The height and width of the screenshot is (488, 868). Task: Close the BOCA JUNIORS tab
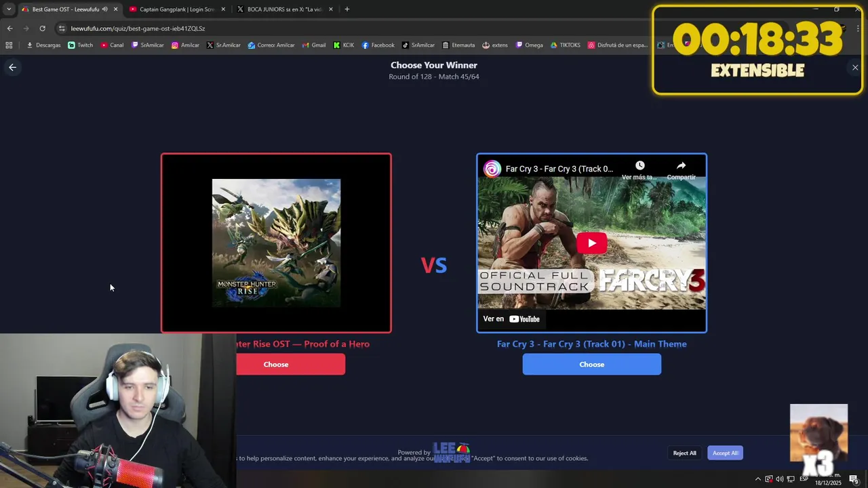pyautogui.click(x=331, y=9)
